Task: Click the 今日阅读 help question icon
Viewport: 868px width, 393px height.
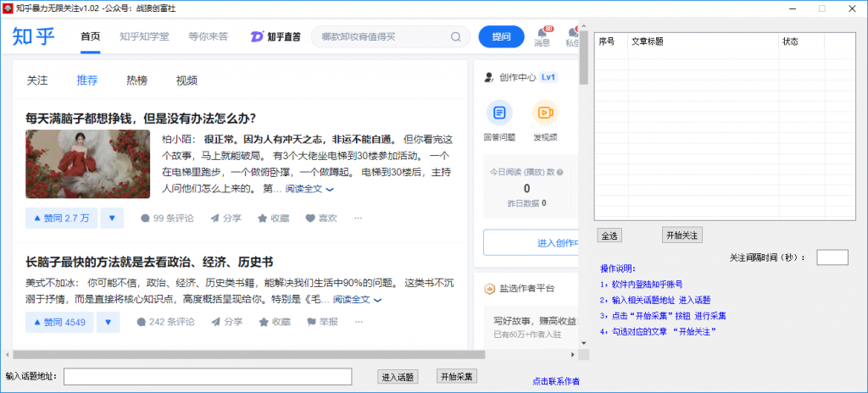Action: [x=559, y=172]
